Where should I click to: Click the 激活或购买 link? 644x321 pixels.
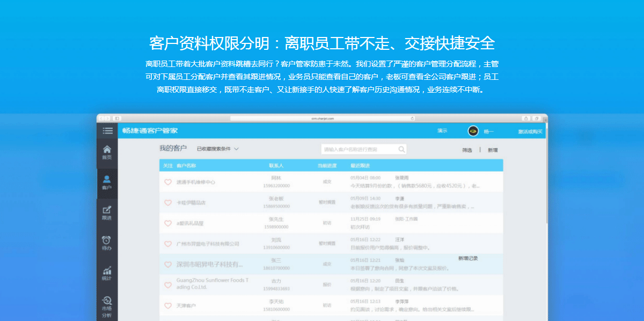[530, 132]
